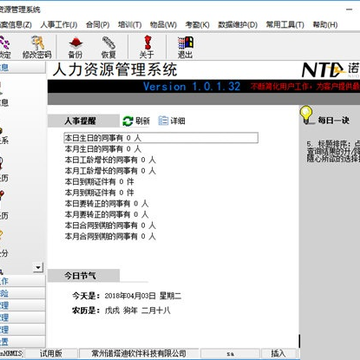Viewport: 360px width, 360px height.
Task: Open the 物品(W) menu
Action: (x=163, y=25)
